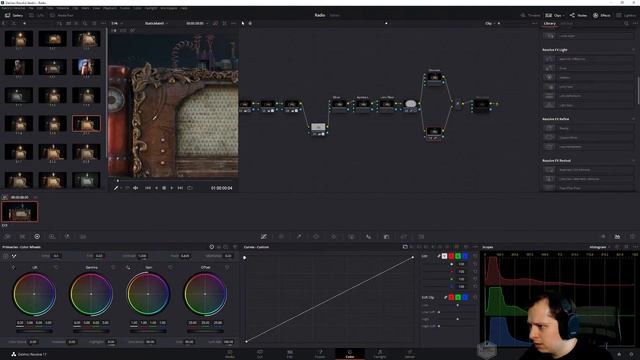Open the viewer zoom percentage dropdown
640x360 pixels.
pyautogui.click(x=117, y=23)
